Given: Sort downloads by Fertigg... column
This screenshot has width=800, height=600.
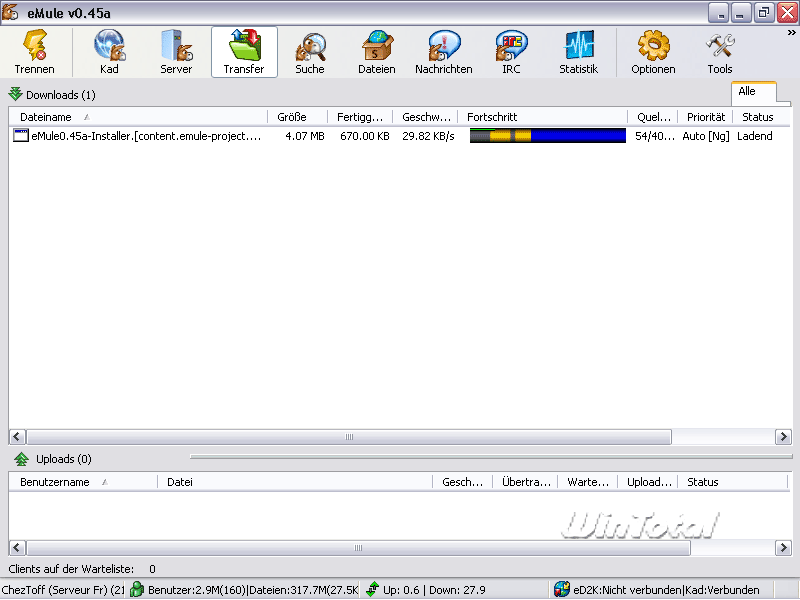Looking at the screenshot, I should (360, 117).
